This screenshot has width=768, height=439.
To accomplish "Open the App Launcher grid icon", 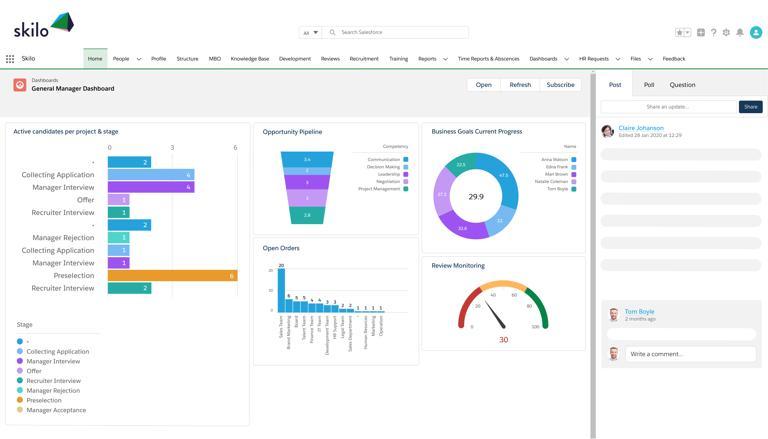I will tap(10, 59).
